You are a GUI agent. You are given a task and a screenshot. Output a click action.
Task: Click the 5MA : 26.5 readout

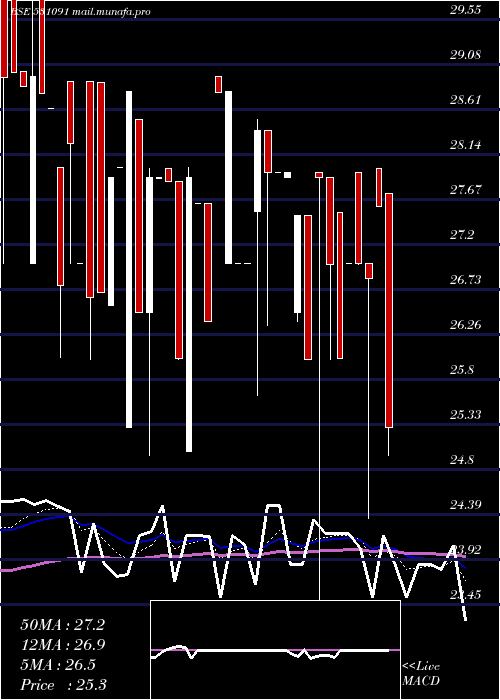(58, 665)
